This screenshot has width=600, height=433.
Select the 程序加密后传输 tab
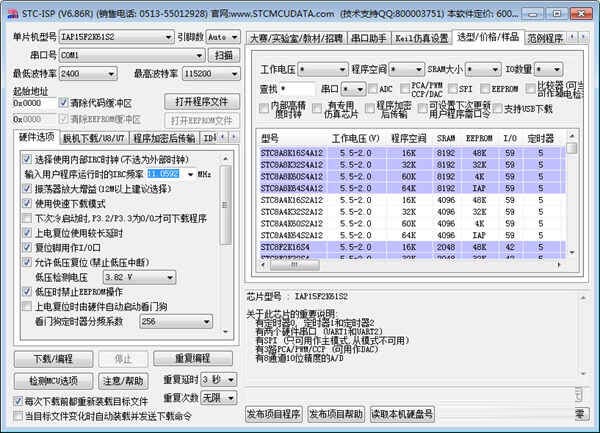165,138
